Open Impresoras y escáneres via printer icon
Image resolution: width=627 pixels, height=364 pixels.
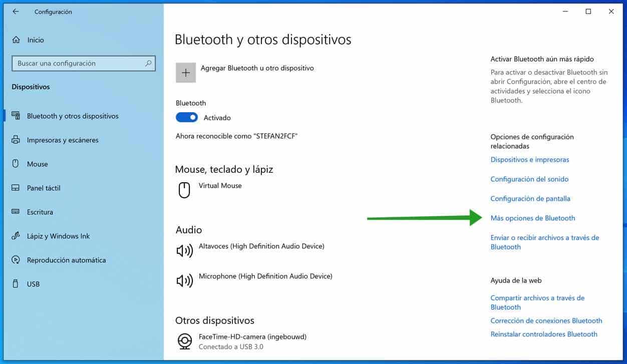17,140
